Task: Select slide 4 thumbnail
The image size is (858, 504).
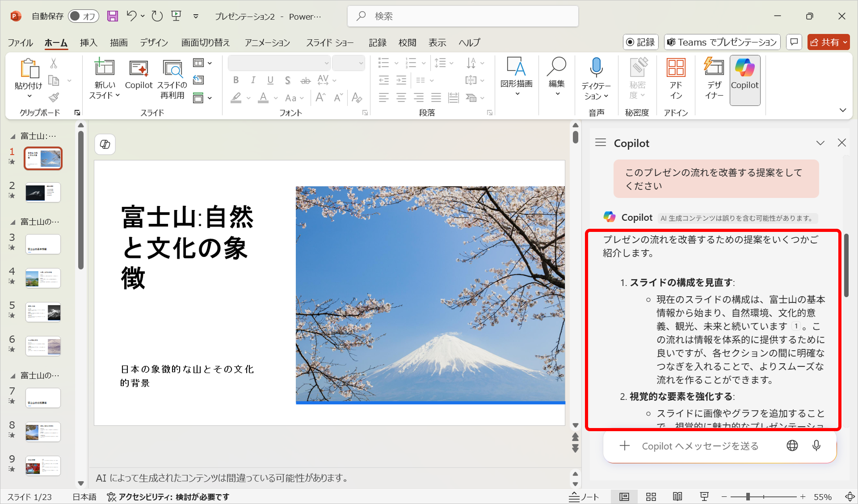Action: (43, 278)
